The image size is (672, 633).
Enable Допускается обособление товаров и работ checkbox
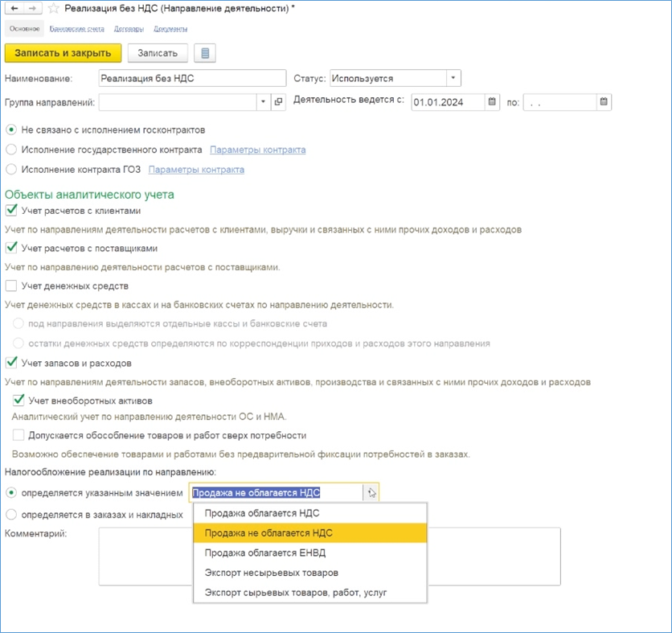[18, 435]
